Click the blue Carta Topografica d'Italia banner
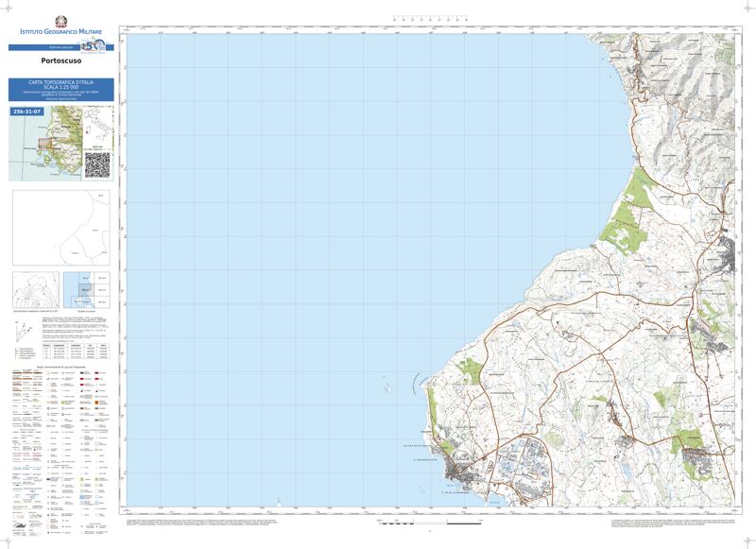The width and height of the screenshot is (756, 549). (x=61, y=89)
